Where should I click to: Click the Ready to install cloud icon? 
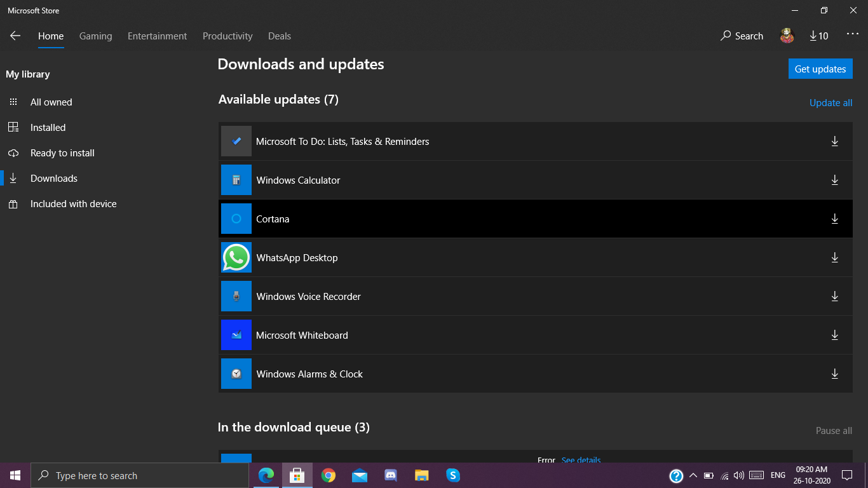coord(13,153)
